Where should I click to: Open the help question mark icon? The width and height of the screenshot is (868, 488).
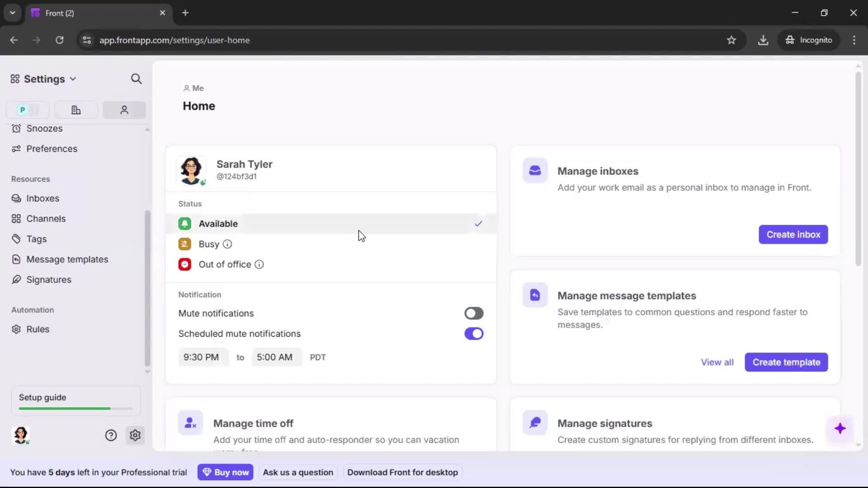coord(111,435)
